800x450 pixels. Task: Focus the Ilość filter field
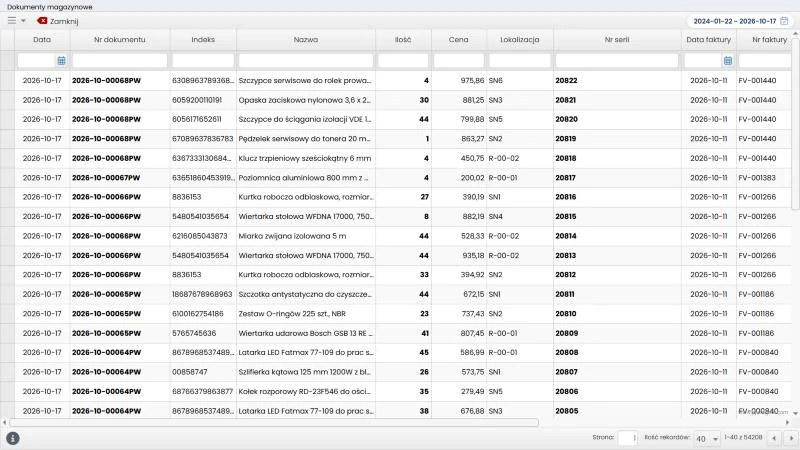[x=403, y=61]
